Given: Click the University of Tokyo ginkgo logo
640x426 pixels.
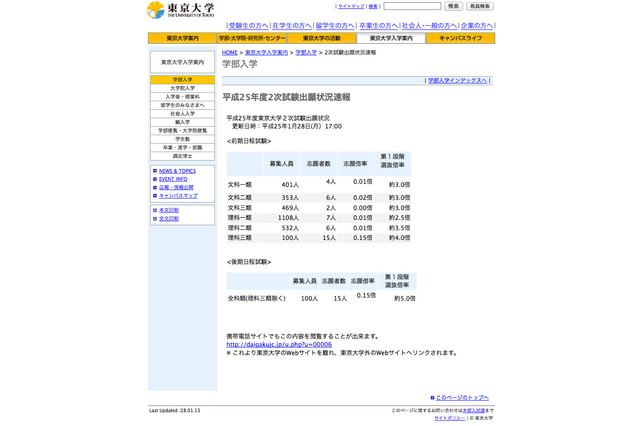Looking at the screenshot, I should coord(156,10).
